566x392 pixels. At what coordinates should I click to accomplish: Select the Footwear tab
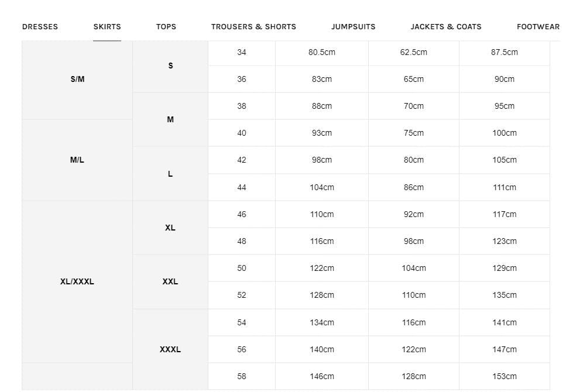coord(537,26)
